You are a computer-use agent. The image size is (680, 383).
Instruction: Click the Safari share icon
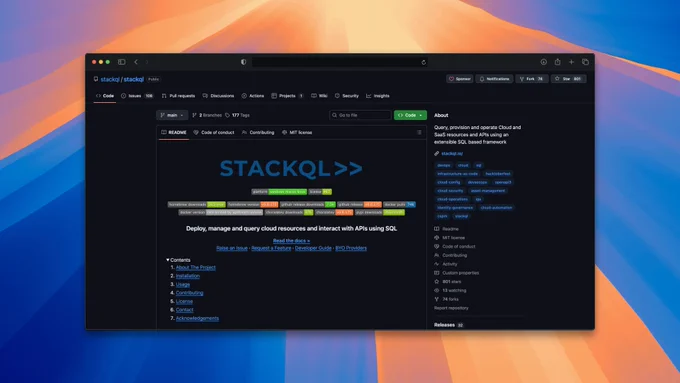coord(557,62)
